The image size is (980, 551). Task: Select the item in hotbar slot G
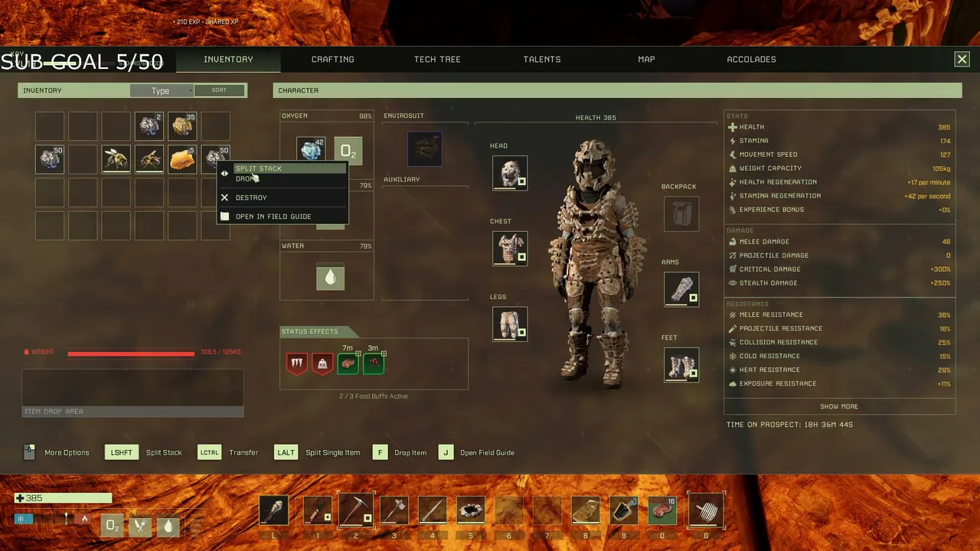706,510
